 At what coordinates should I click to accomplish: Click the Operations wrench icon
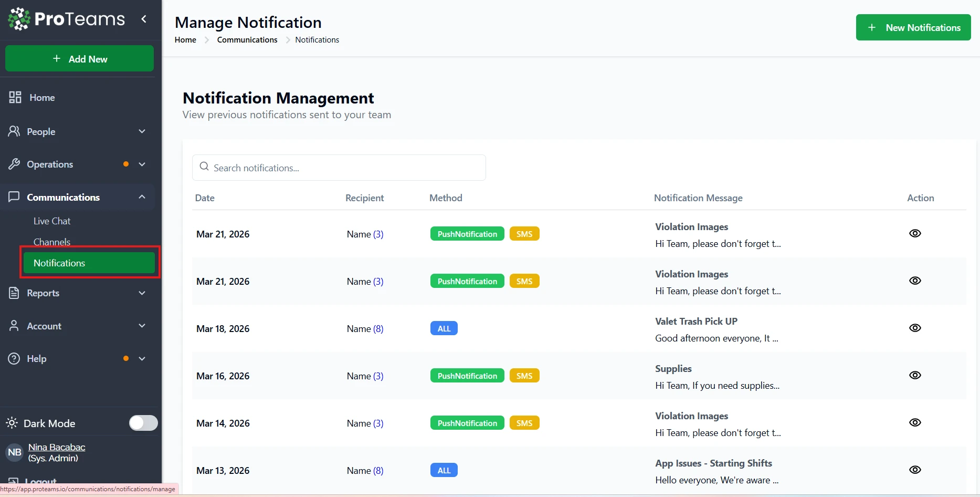14,164
